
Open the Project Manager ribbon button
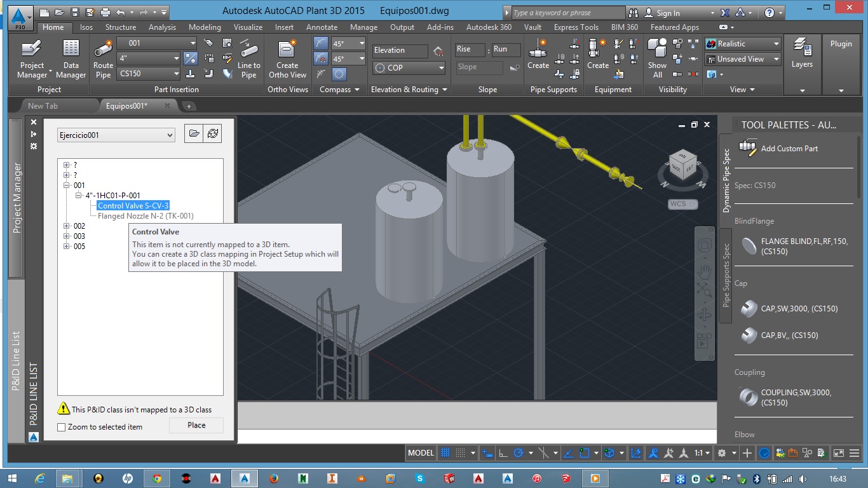(x=32, y=58)
